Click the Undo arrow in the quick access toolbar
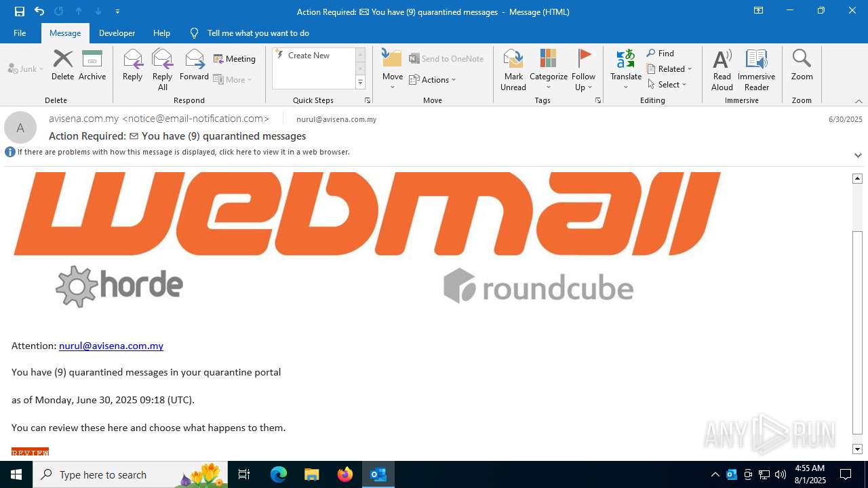Viewport: 868px width, 488px height. (39, 12)
